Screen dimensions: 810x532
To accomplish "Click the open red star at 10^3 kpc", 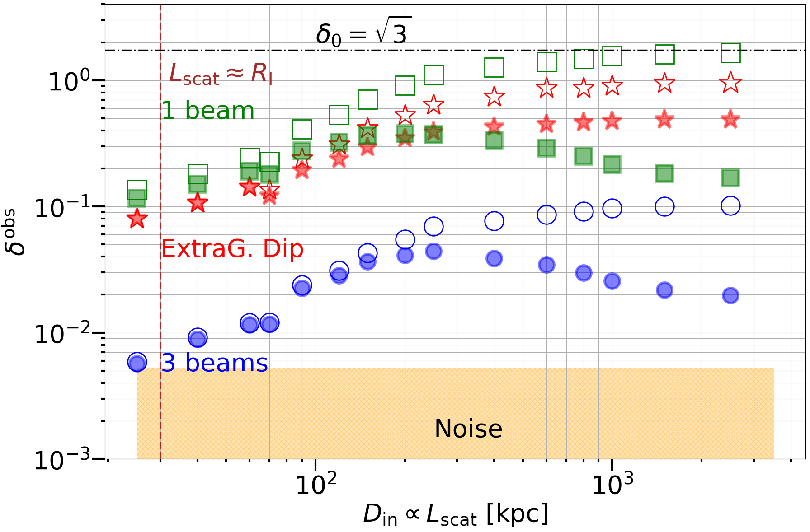I will pyautogui.click(x=612, y=85).
